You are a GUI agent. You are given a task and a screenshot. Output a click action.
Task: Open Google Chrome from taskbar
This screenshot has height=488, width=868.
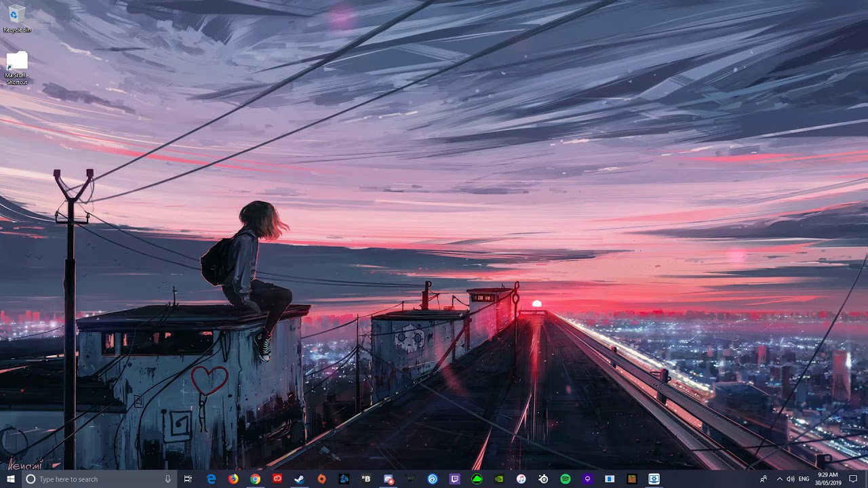pos(255,479)
